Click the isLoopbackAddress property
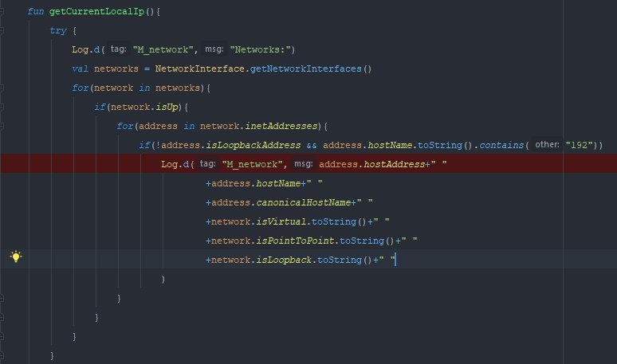This screenshot has width=617, height=364. 253,145
